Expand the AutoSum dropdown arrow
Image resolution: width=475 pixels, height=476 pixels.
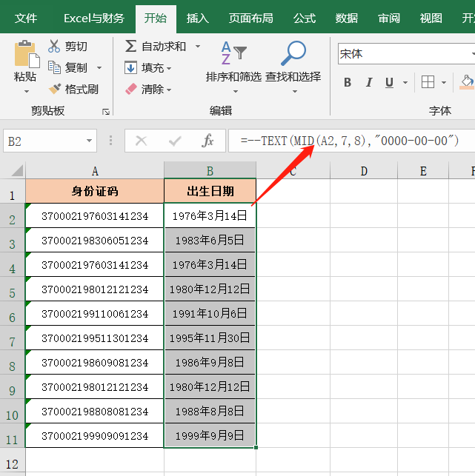[198, 46]
